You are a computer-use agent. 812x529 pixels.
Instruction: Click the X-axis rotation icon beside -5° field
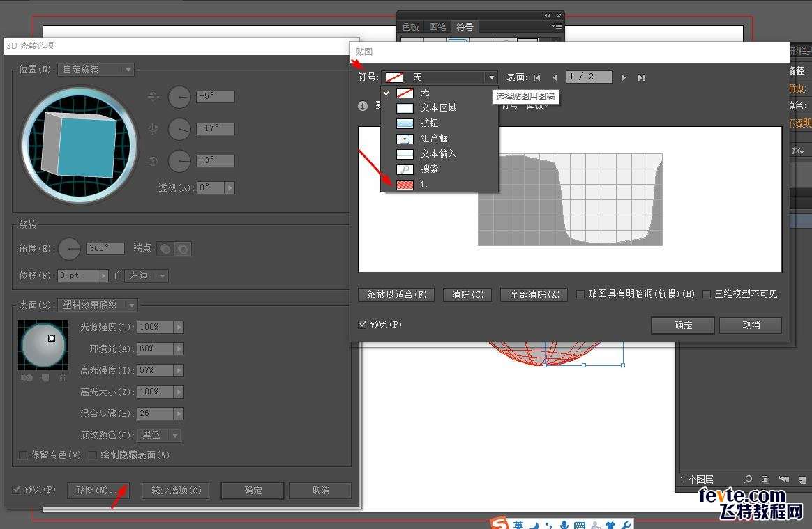pos(153,96)
